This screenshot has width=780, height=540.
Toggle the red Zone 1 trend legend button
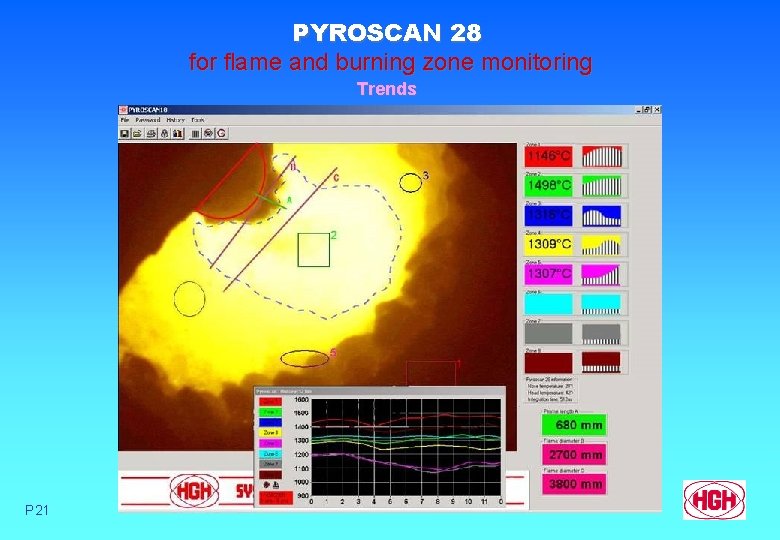pos(271,402)
